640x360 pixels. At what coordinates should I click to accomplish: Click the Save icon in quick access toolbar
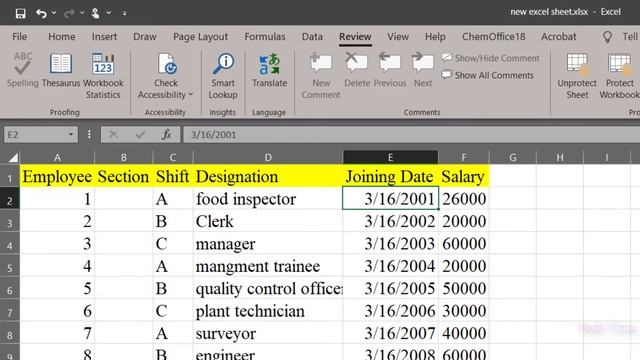[20, 13]
